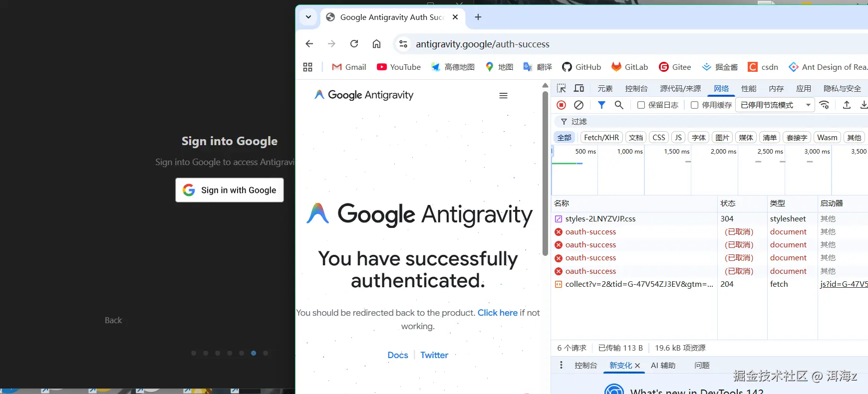Switch to the 元素 DevTools tab
The width and height of the screenshot is (868, 394).
(x=605, y=88)
